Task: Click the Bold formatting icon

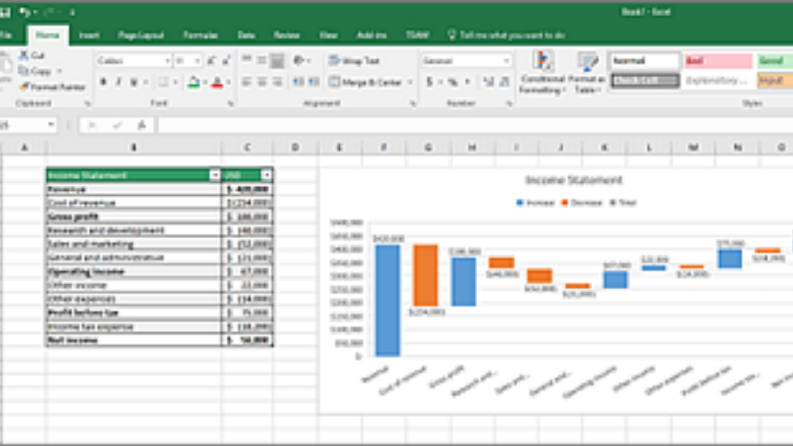Action: (x=103, y=82)
